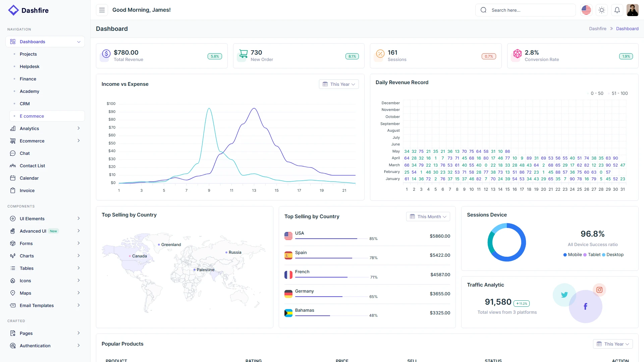
Task: Click the Dashfire logo icon
Action: (x=13, y=10)
